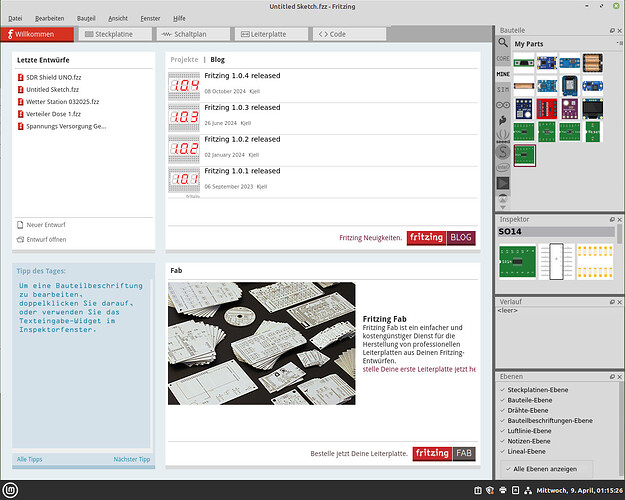Show SO14 schematic view image in Inspektor
Viewport: 625px width, 500px height.
pos(556,262)
